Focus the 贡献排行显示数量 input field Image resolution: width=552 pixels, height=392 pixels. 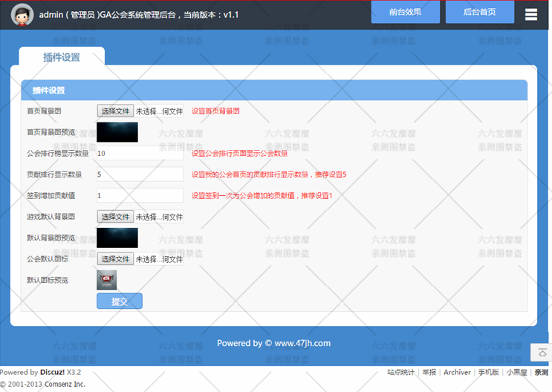click(140, 174)
